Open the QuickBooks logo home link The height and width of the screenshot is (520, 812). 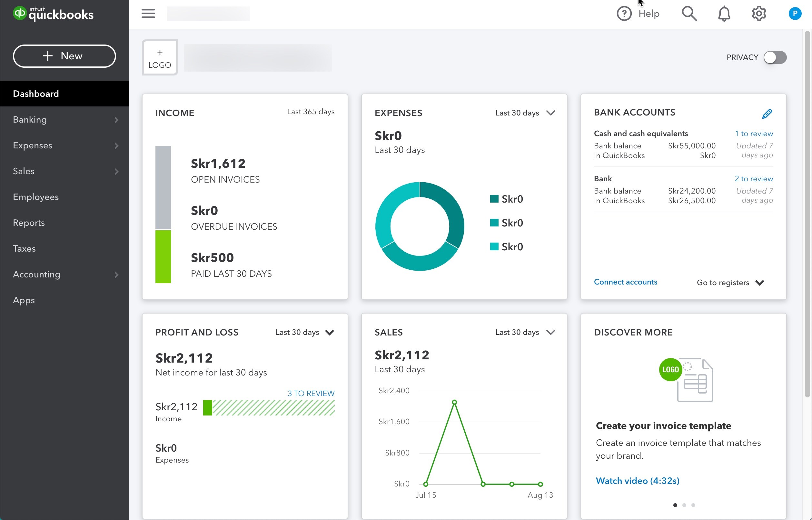click(x=53, y=14)
